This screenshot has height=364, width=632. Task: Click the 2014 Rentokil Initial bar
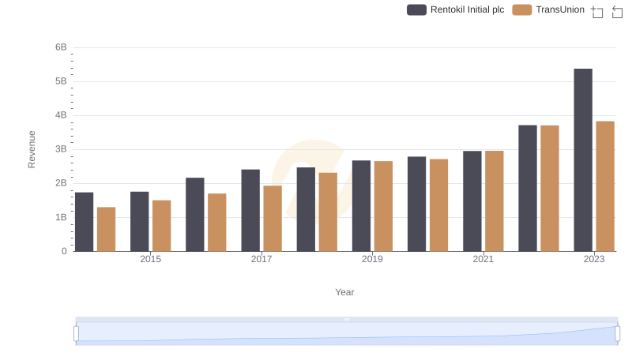click(x=85, y=222)
